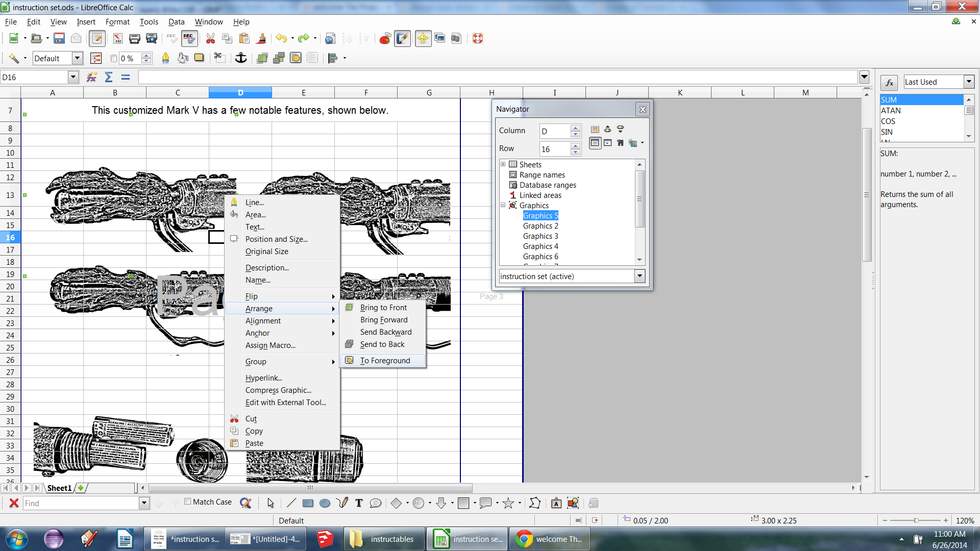Enable the Match Case checkbox

[188, 502]
